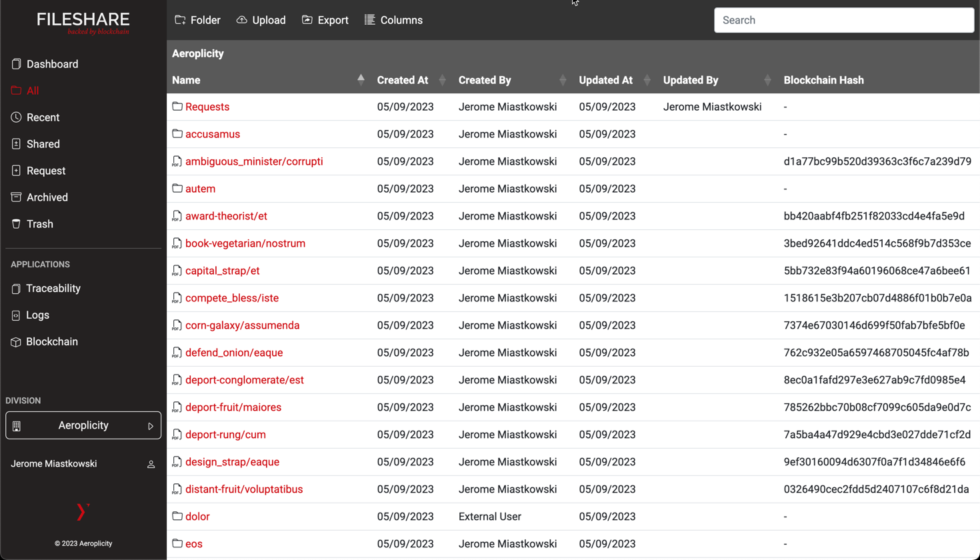The width and height of the screenshot is (980, 560).
Task: Click the Dashboard icon in sidebar
Action: (16, 64)
